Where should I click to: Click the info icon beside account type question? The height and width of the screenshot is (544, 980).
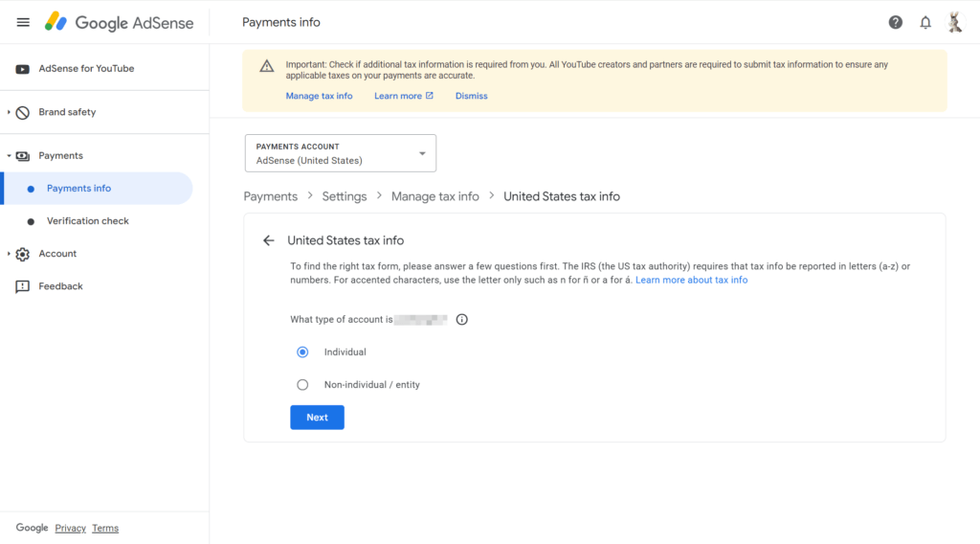[x=462, y=320]
